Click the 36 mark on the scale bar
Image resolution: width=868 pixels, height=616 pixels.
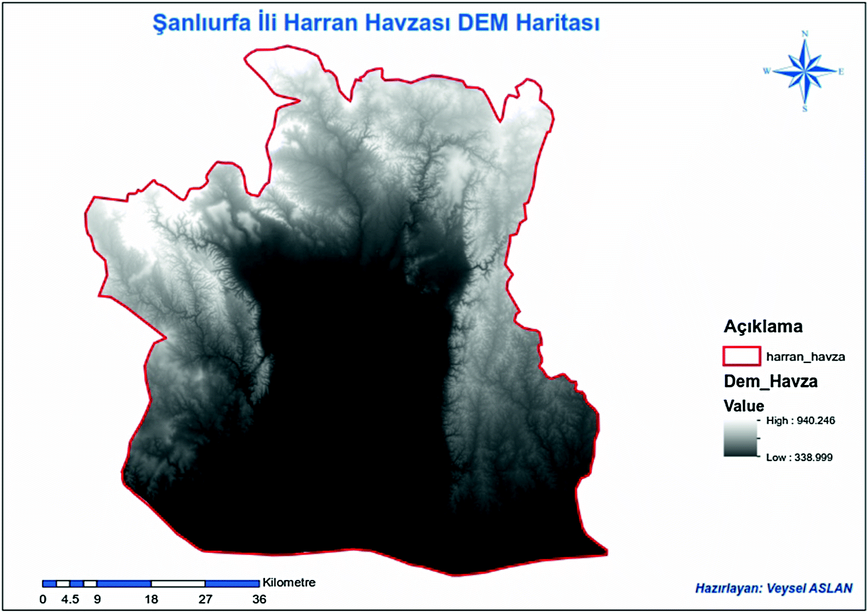[x=258, y=600]
